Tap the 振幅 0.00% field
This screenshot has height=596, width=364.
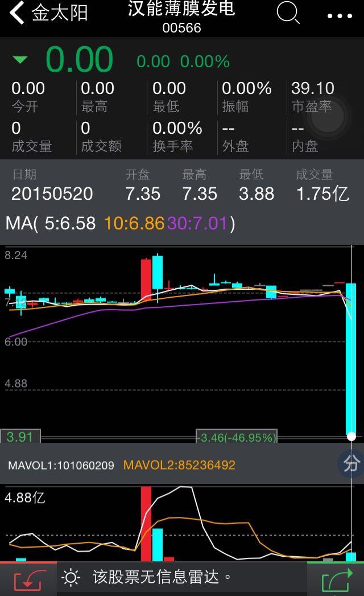[247, 97]
